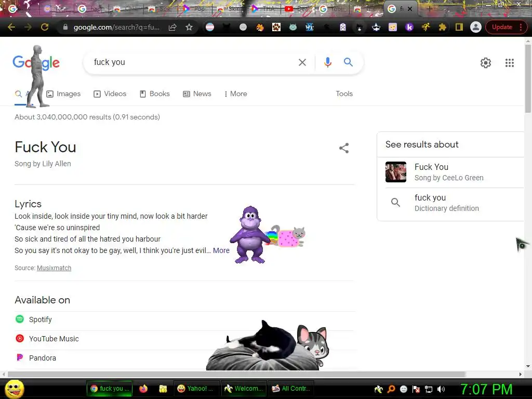
Task: Click the horizontal scrollbar thumb
Action: click(236, 374)
